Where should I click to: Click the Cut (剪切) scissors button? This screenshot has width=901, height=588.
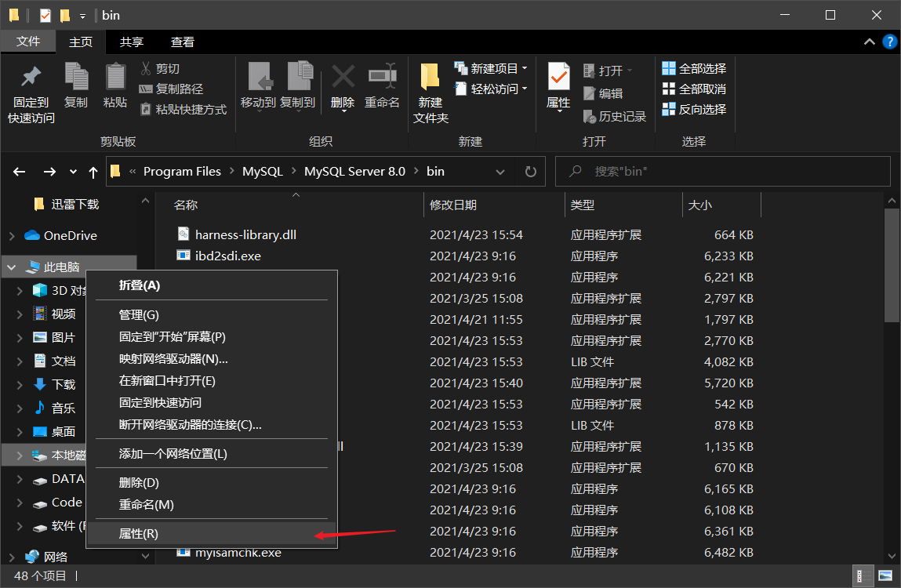(160, 68)
